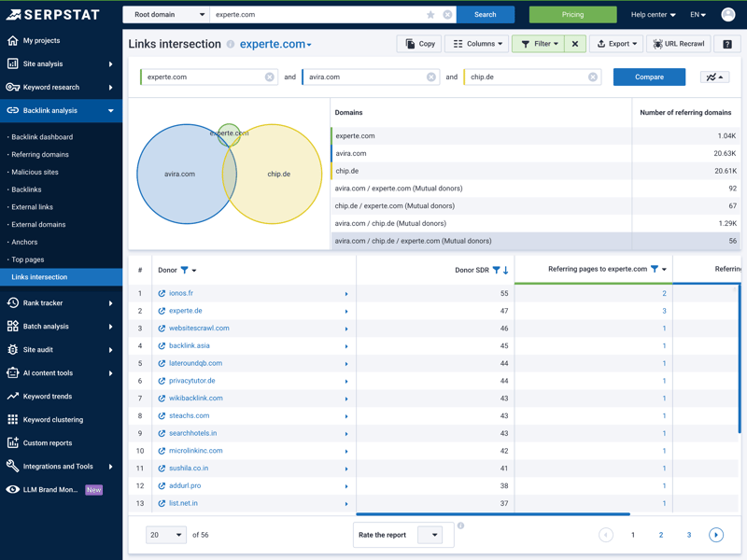747x560 pixels.
Task: Open Referring domains in sidebar
Action: coord(40,155)
